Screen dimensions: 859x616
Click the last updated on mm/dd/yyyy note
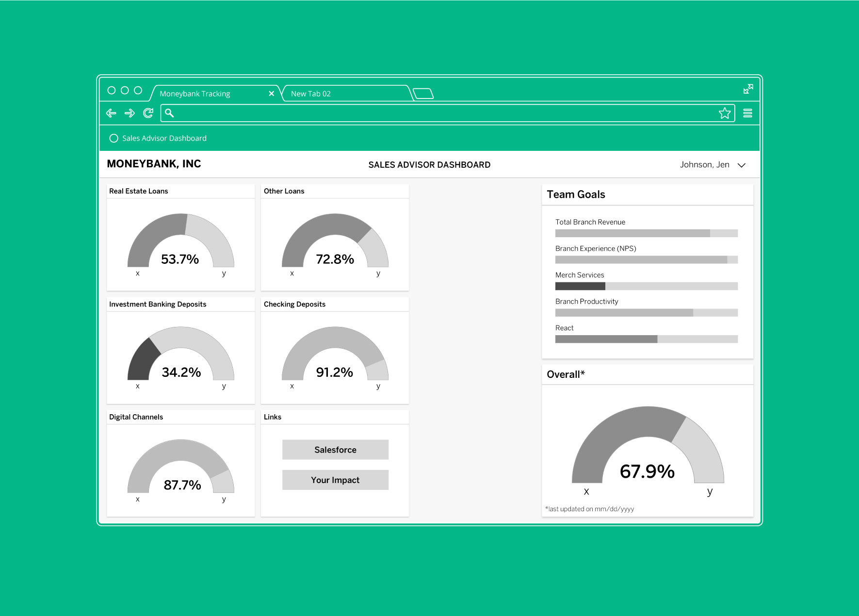(x=589, y=509)
